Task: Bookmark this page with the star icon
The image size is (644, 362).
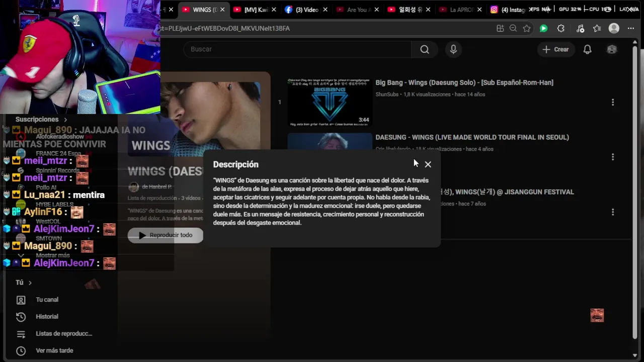Action: (x=527, y=29)
